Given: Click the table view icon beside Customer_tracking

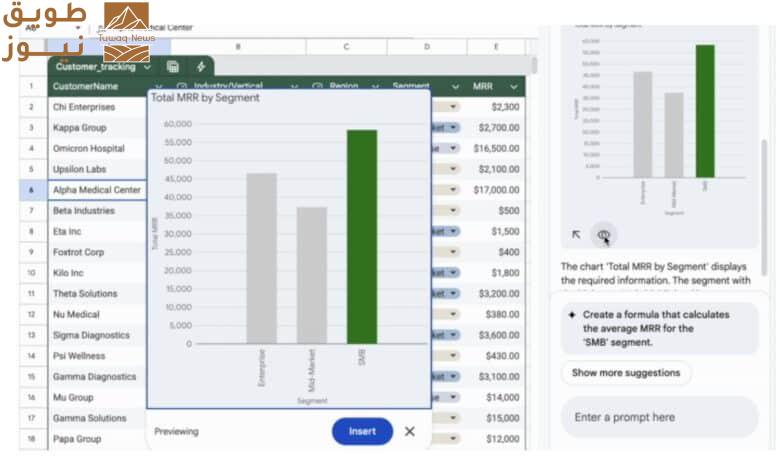Looking at the screenshot, I should pos(173,67).
